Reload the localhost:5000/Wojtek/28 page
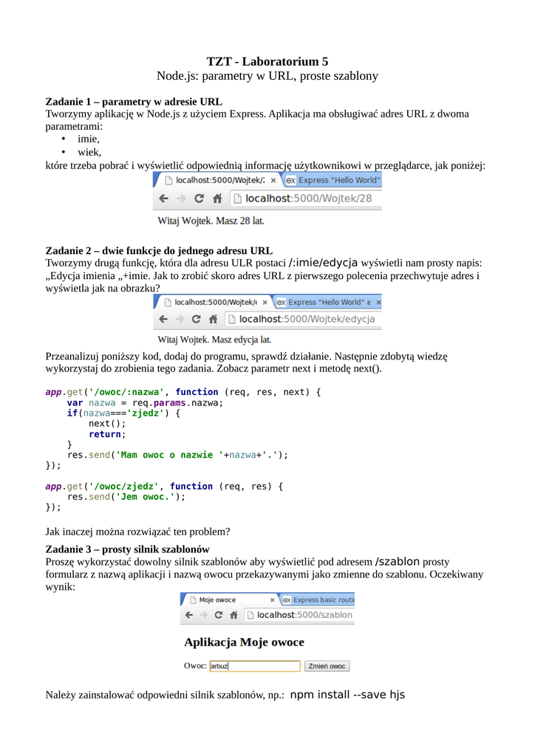535x756 pixels. click(199, 199)
